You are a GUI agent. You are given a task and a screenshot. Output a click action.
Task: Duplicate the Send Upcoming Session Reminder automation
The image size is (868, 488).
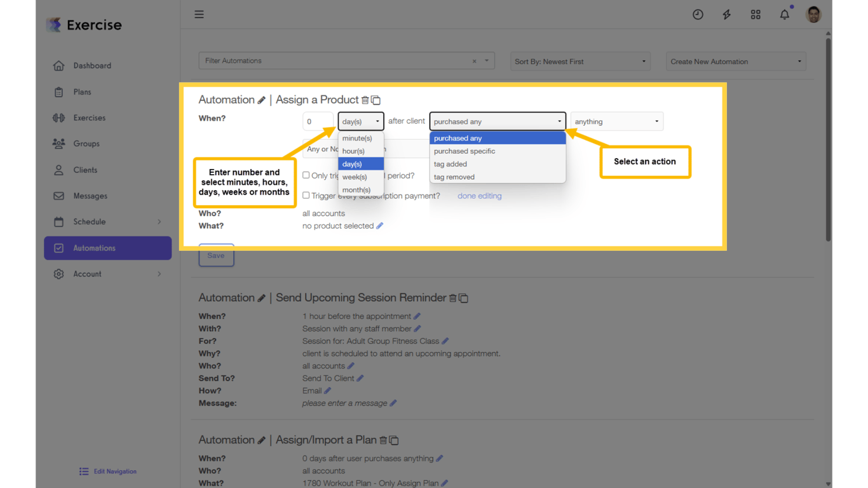pyautogui.click(x=464, y=297)
